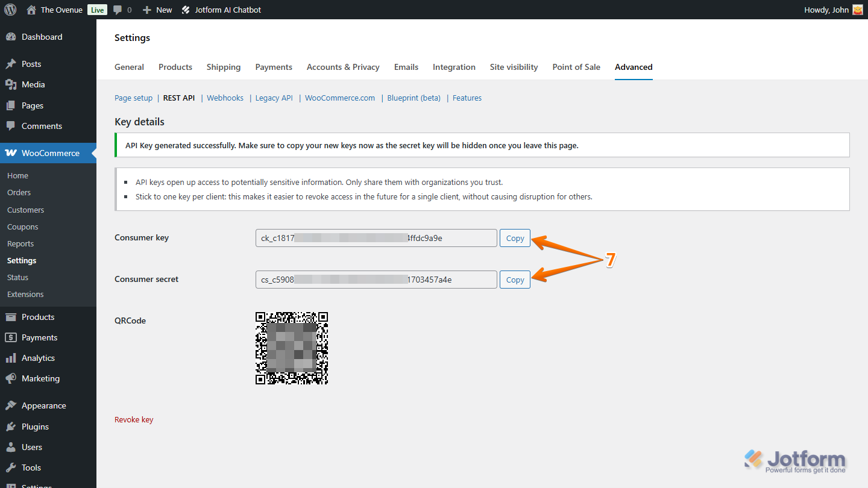Image resolution: width=868 pixels, height=488 pixels.
Task: Select the Marketing megaphone icon
Action: (12, 378)
